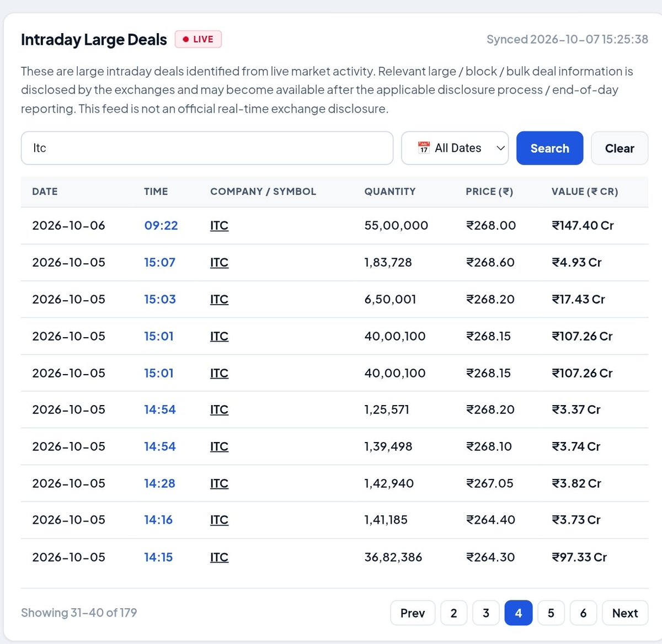Open the 14:16 time link

[158, 520]
